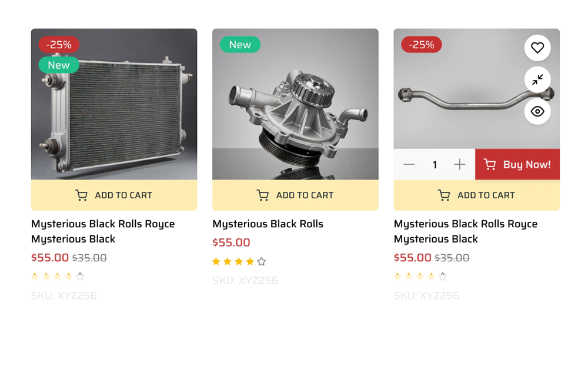Open the 'Mysterious Black Rolls' middle product title
This screenshot has width=588, height=369.
point(268,224)
